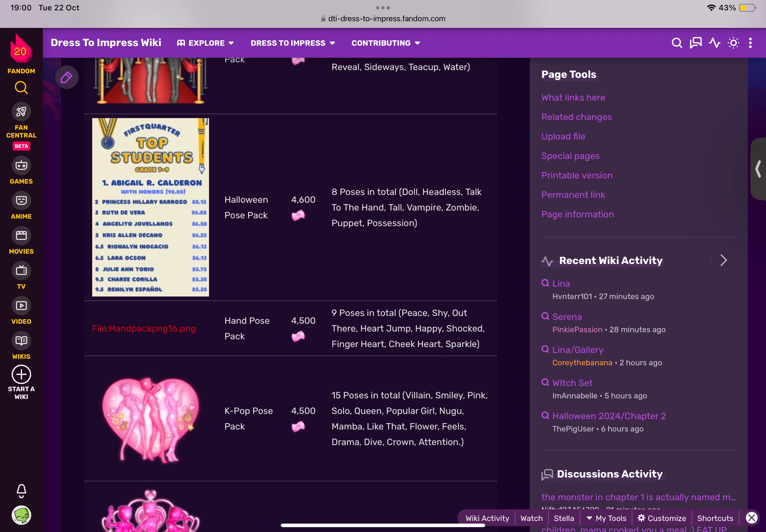Toggle the light/dark theme switch
This screenshot has width=766, height=532.
point(733,43)
